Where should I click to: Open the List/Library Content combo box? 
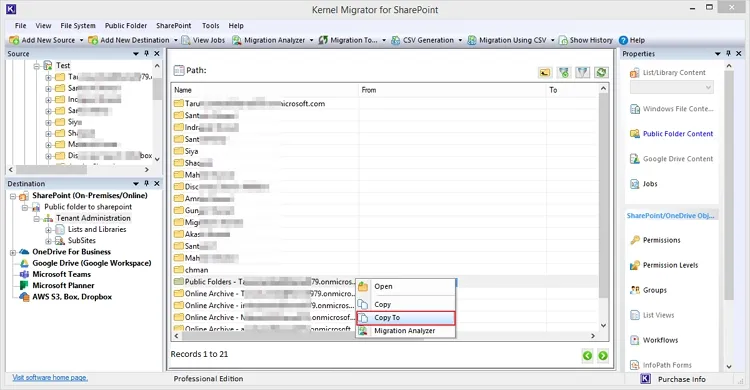click(672, 88)
